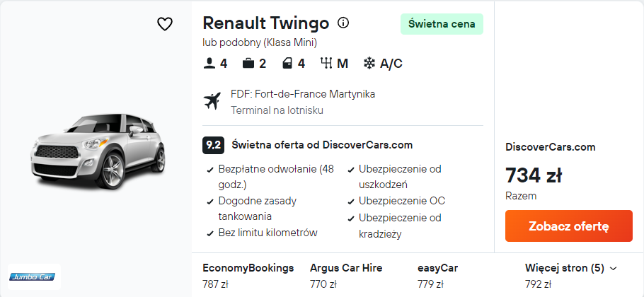This screenshot has height=297, width=644.
Task: Click the Świetna cena green badge
Action: [x=442, y=24]
